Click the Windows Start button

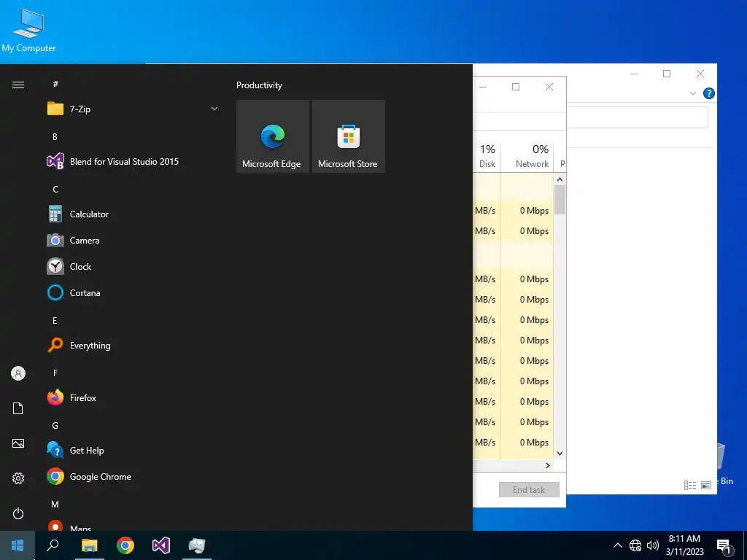(18, 545)
